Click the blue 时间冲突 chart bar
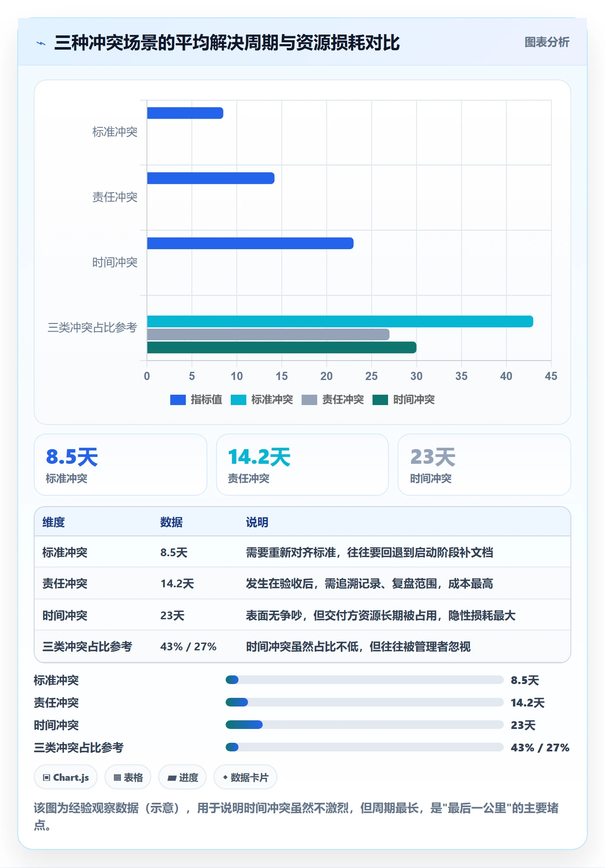This screenshot has height=868, width=605. tap(250, 243)
